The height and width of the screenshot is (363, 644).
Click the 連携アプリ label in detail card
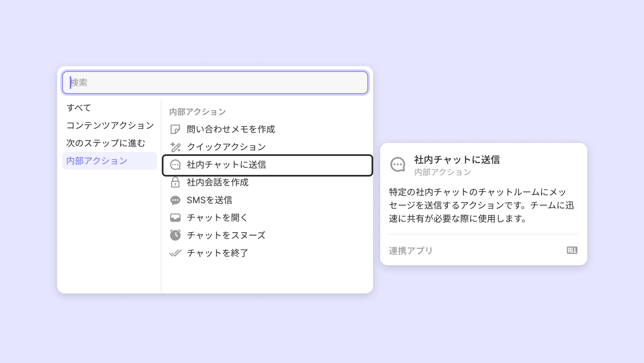[411, 251]
